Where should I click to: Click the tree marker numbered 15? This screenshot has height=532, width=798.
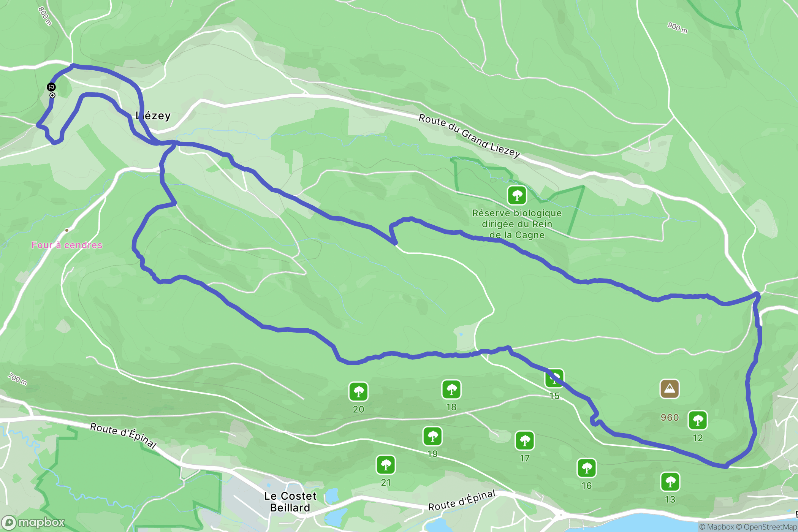coord(554,378)
